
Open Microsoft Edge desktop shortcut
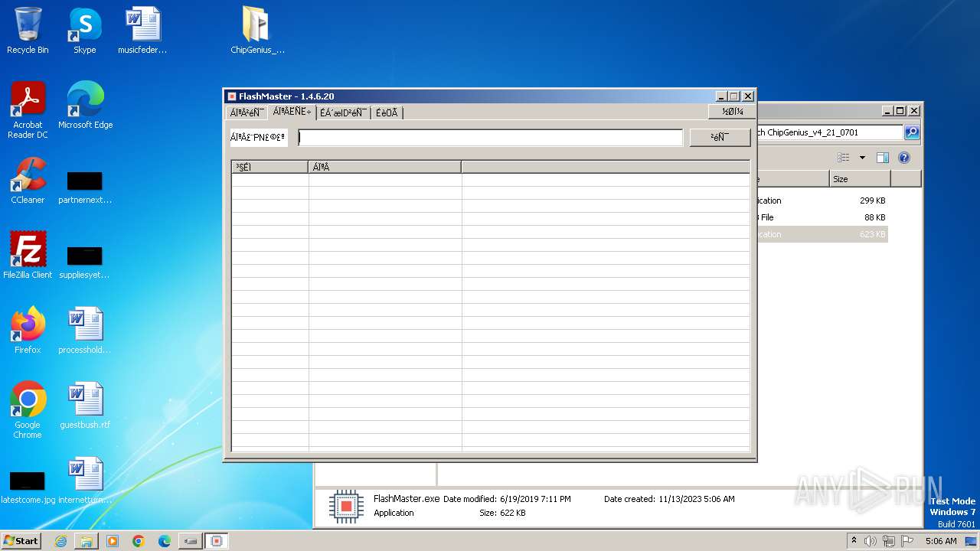(85, 106)
